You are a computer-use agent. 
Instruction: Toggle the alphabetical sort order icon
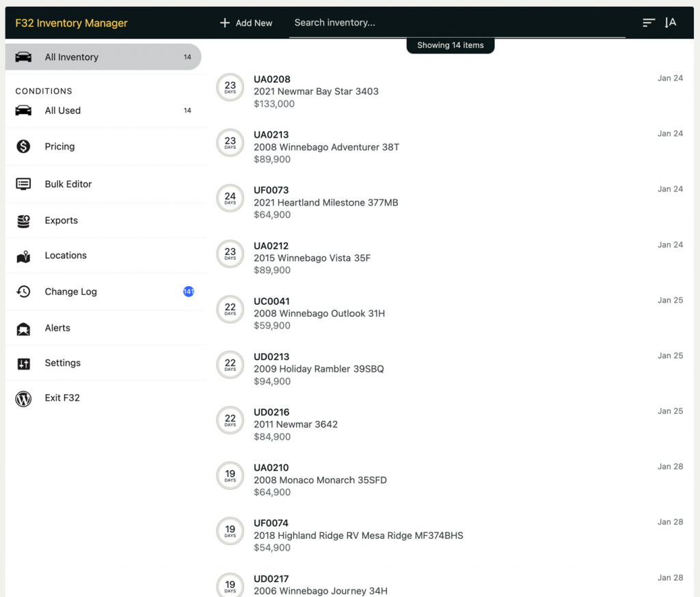click(x=671, y=23)
